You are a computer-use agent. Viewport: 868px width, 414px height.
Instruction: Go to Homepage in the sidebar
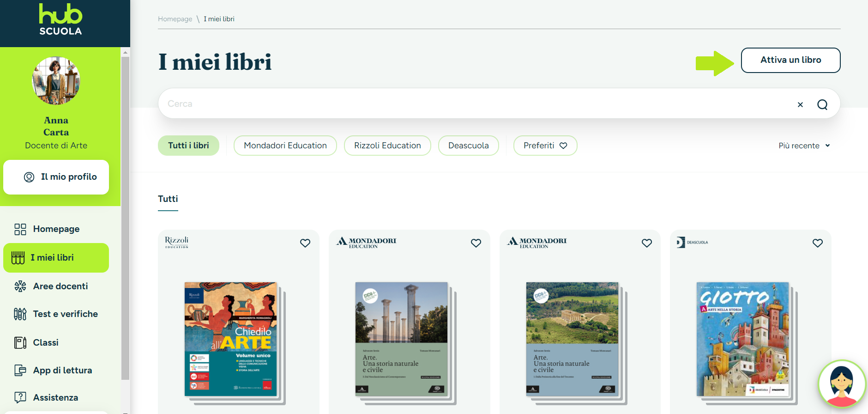coord(56,229)
